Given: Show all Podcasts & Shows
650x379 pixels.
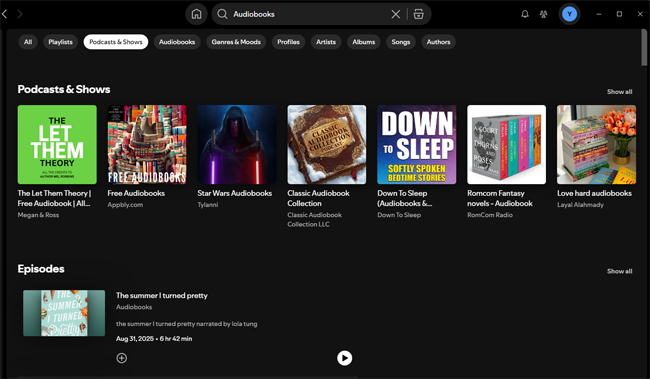Looking at the screenshot, I should tap(619, 92).
